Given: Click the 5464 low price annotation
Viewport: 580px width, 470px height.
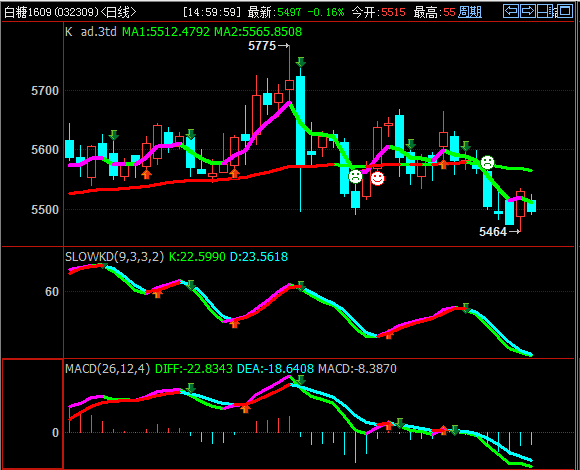Looking at the screenshot, I should (493, 232).
